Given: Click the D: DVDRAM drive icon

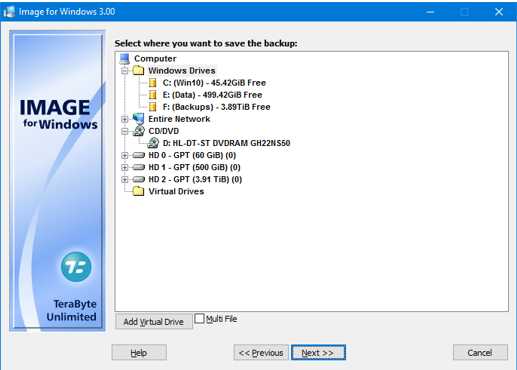Looking at the screenshot, I should [153, 143].
